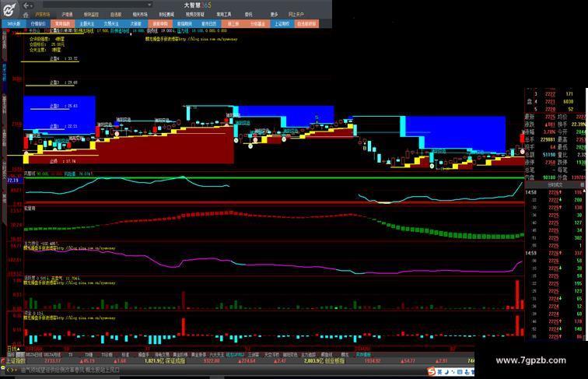The width and height of the screenshot is (588, 379).
Task: Open the scrolling news headline at bottom
Action: click(71, 370)
